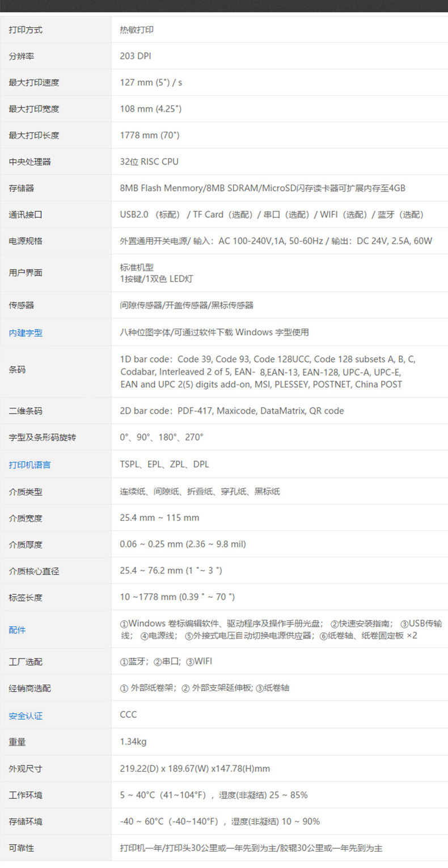Click the 1D bar code list text
This screenshot has height=868, width=448.
pyautogui.click(x=268, y=372)
